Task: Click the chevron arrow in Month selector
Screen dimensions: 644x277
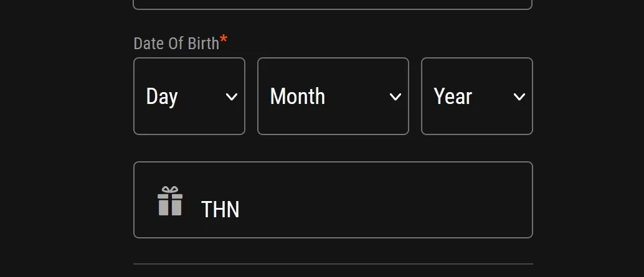Action: (x=395, y=97)
